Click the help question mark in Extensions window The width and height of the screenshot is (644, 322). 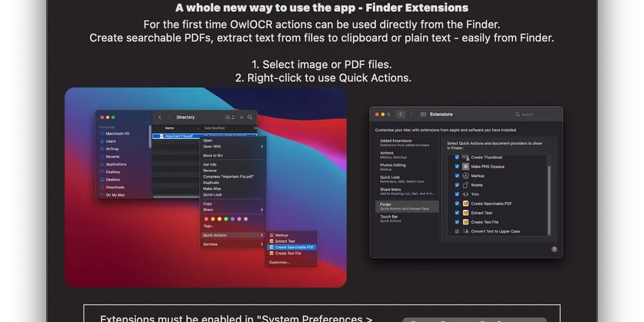click(x=554, y=249)
